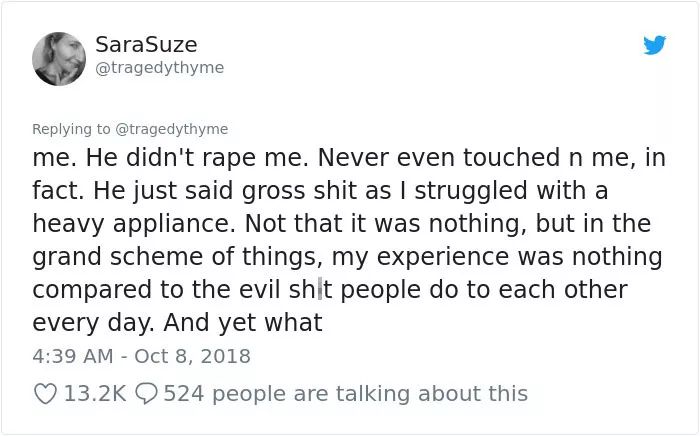Click the Oct 8, 2018 date text

tap(192, 356)
